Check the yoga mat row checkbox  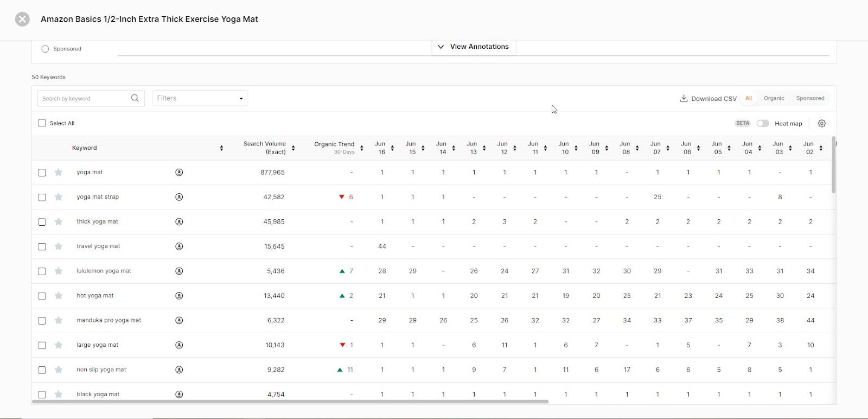(42, 173)
